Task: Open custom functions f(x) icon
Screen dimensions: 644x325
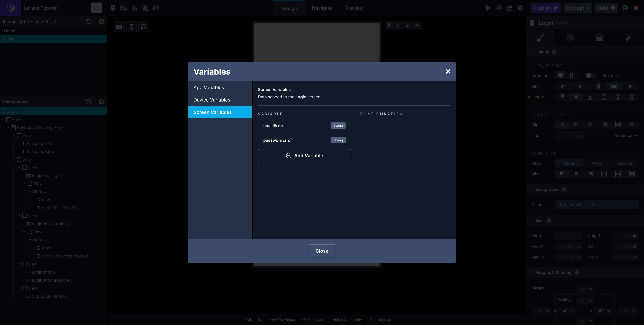Action: click(123, 8)
